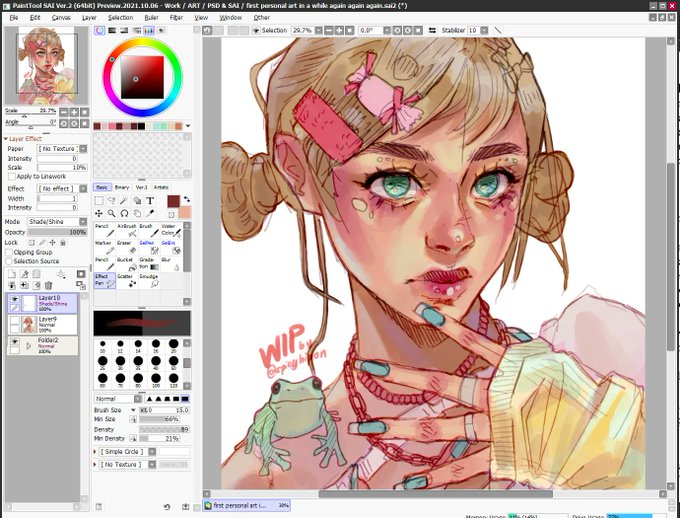
Task: Choose the SelPen tool
Action: (x=149, y=247)
